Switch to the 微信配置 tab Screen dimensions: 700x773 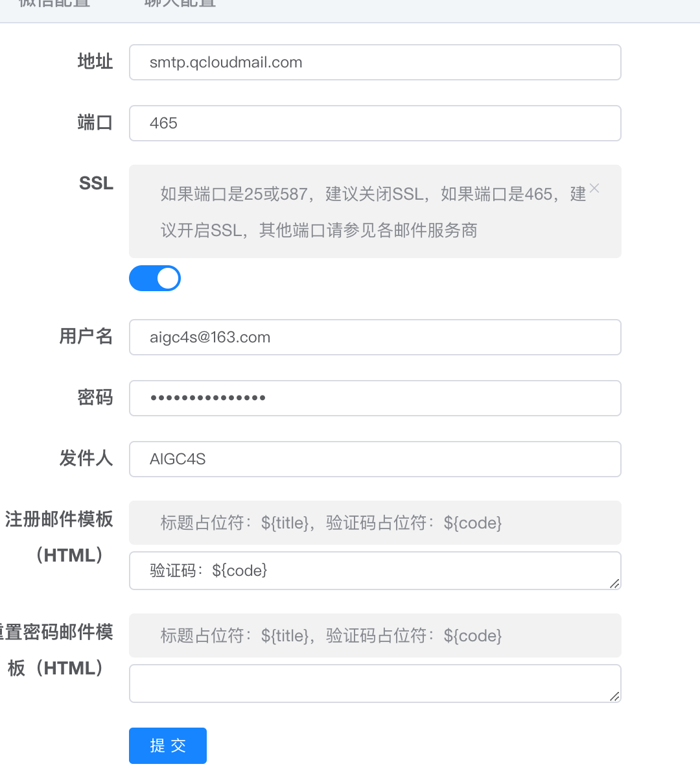(x=54, y=4)
